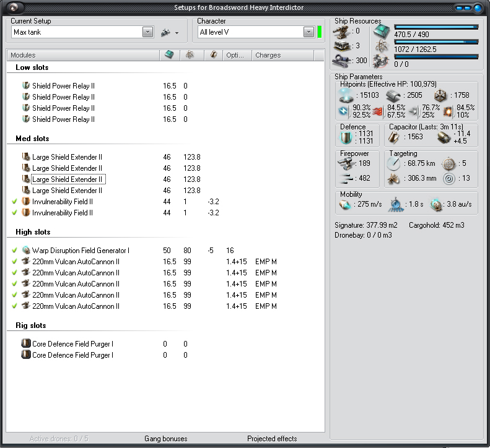Click the ship velocity icon
This screenshot has height=448, width=490.
(345, 204)
